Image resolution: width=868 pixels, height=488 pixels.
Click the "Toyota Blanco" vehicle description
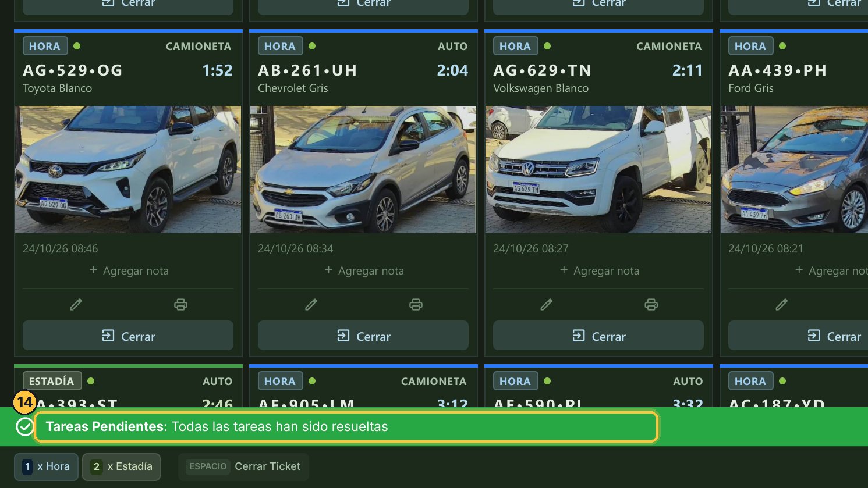coord(57,88)
